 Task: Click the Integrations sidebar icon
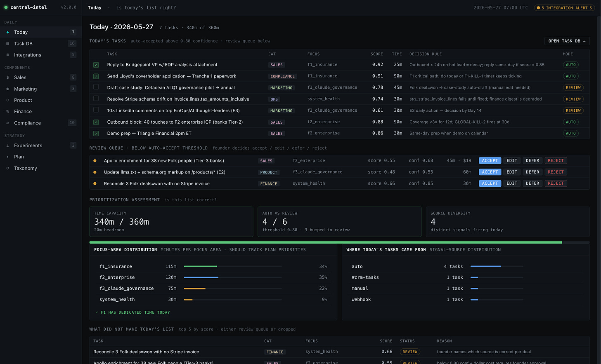click(x=7, y=55)
